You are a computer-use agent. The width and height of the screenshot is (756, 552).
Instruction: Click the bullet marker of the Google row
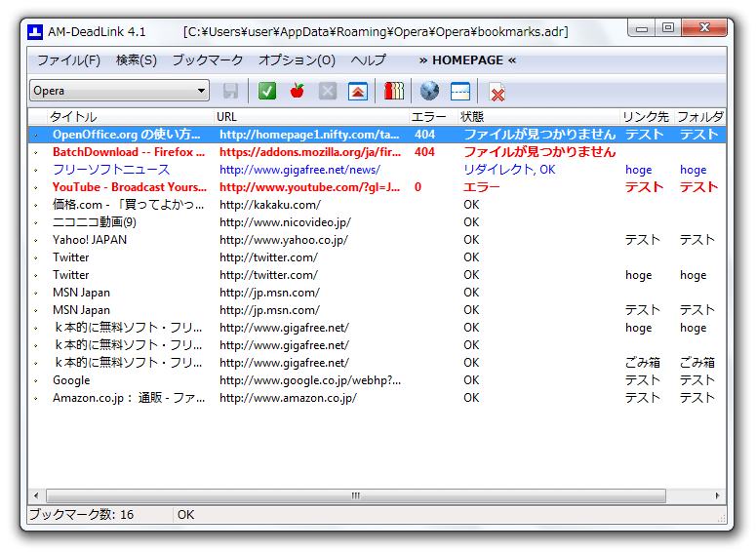click(x=36, y=381)
